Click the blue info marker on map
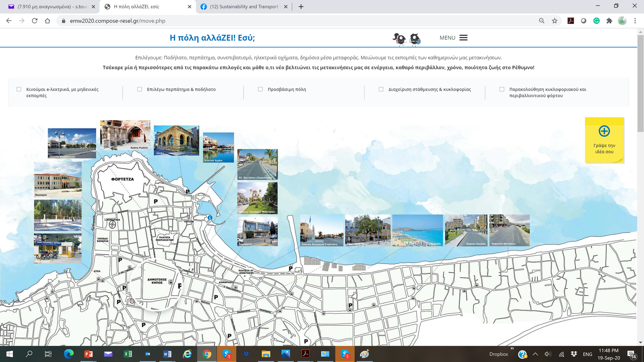This screenshot has height=362, width=644. (210, 218)
